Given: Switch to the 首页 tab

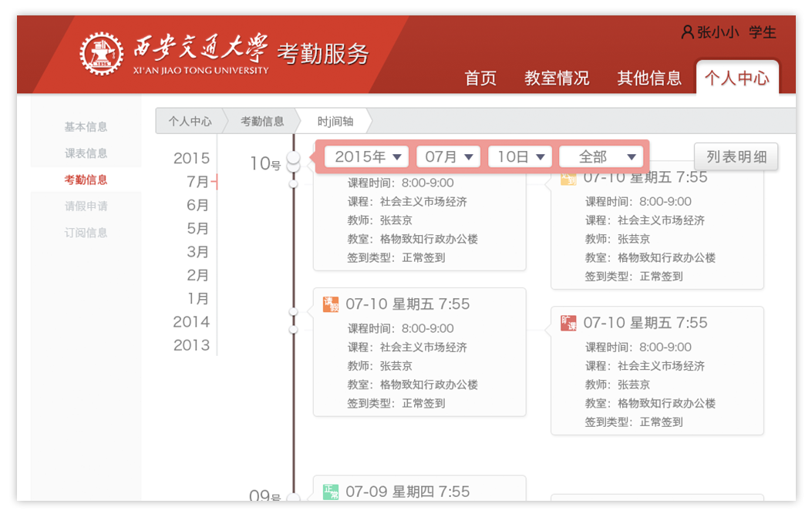Looking at the screenshot, I should coord(480,78).
